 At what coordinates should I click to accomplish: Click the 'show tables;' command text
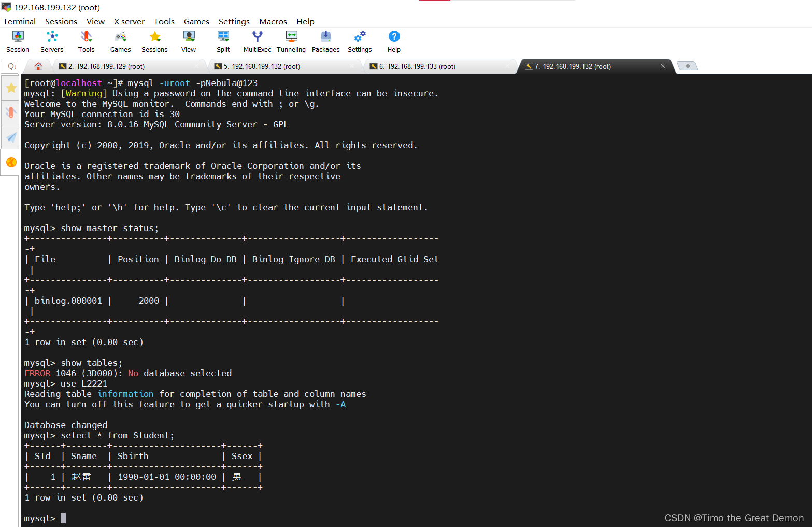click(92, 363)
